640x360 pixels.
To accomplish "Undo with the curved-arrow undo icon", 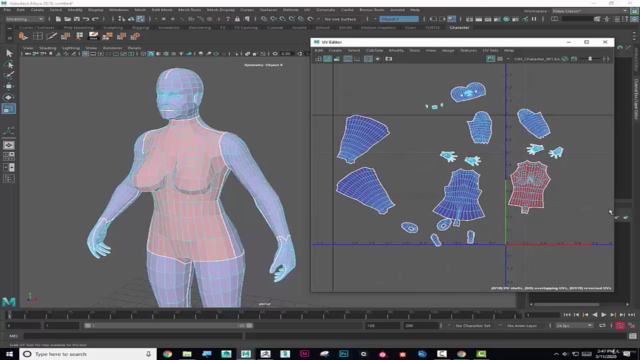I will 86,19.
